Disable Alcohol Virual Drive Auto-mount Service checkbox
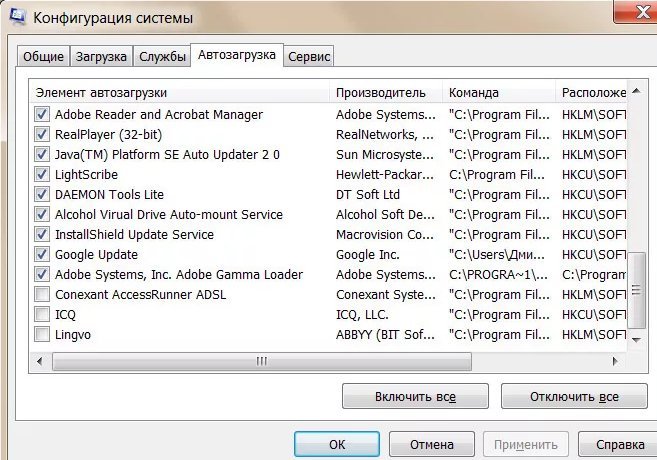Image resolution: width=657 pixels, height=460 pixels. (x=41, y=214)
